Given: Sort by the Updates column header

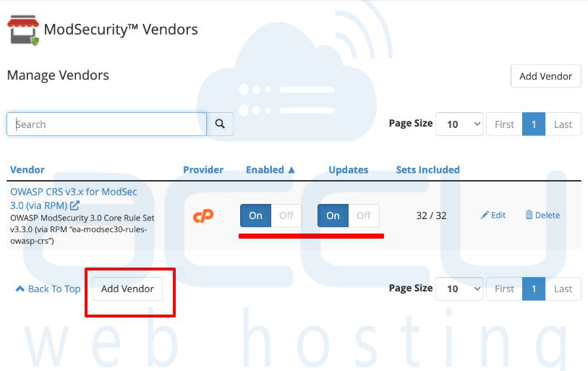Looking at the screenshot, I should (349, 169).
